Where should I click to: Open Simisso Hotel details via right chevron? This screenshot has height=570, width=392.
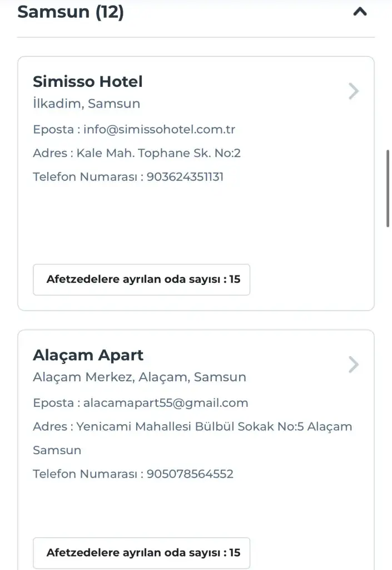point(354,91)
